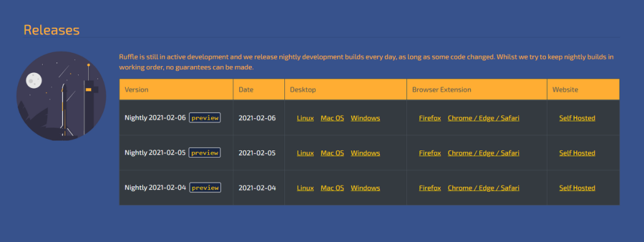
Task: Get Chrome / Edge / Safari extension for 2021-02-05
Action: tap(484, 153)
